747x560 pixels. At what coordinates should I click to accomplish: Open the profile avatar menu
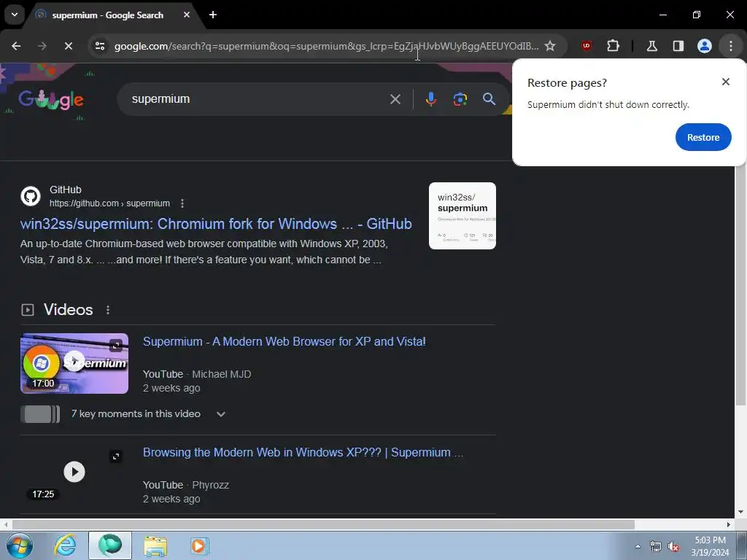[x=704, y=46]
